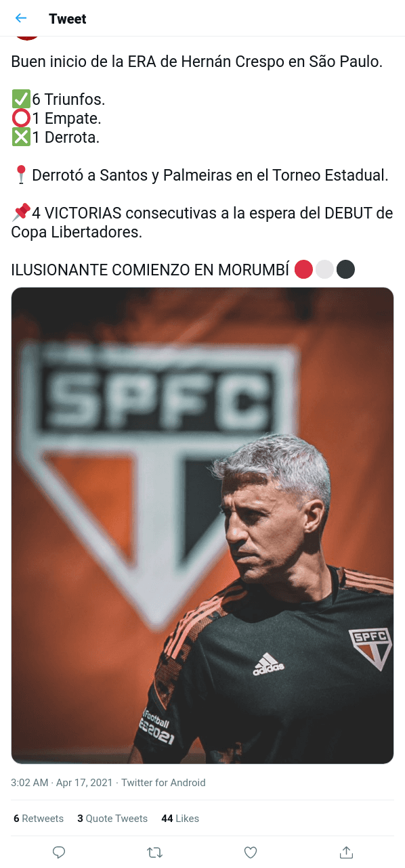Click the red ring emoji before Empate
405x868 pixels.
[x=21, y=118]
